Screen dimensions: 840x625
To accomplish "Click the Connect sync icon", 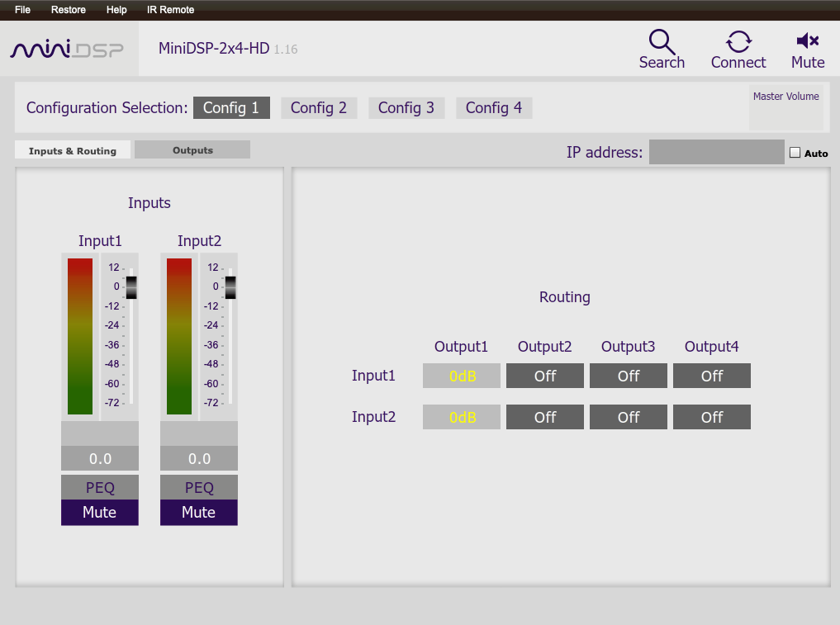I will [x=738, y=41].
